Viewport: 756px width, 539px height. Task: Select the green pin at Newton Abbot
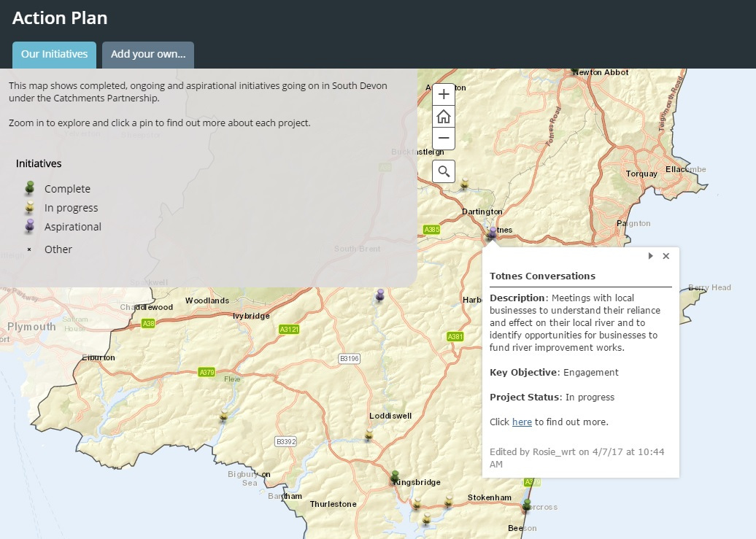pyautogui.click(x=574, y=71)
